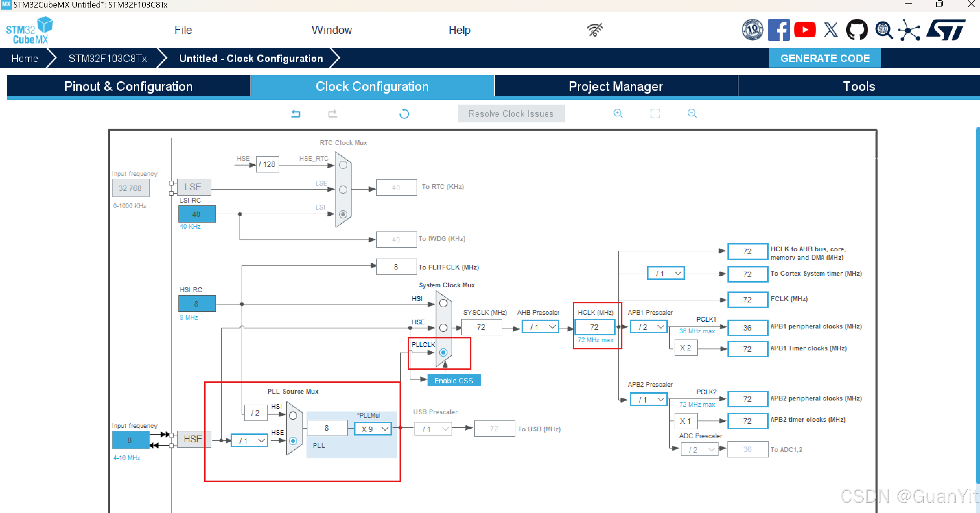The image size is (980, 513).
Task: Open the GitHub icon link
Action: [x=856, y=29]
